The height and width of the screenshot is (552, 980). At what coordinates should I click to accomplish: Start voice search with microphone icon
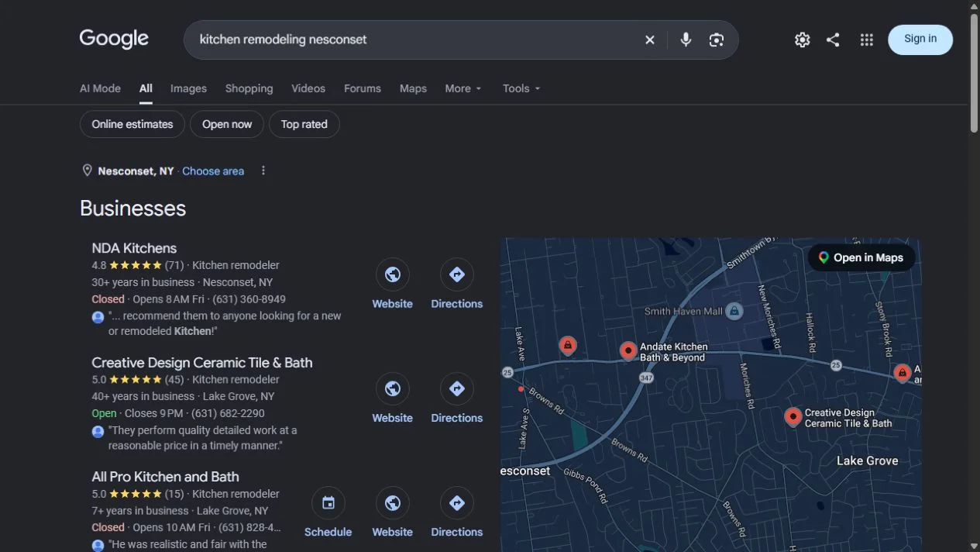pos(686,40)
